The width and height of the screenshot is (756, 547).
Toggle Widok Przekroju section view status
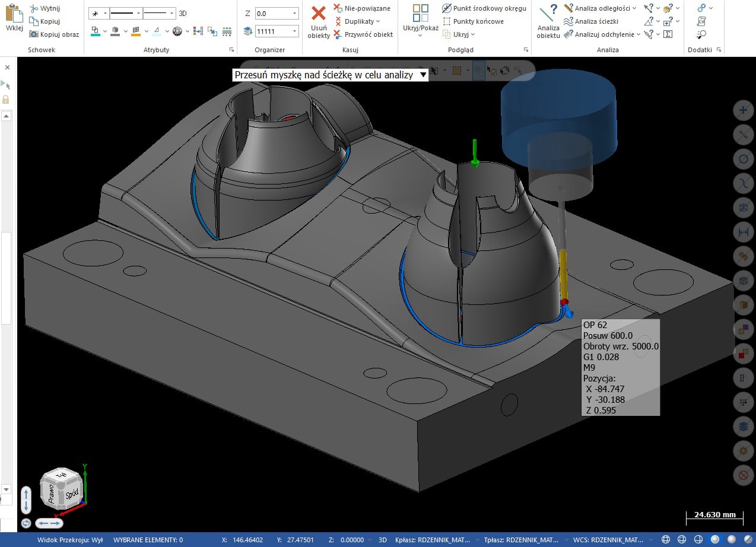[69, 540]
